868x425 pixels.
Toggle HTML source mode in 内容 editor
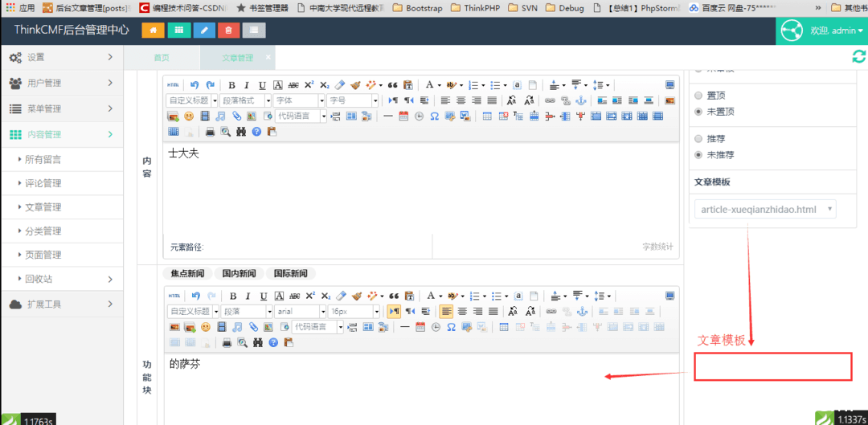click(x=174, y=85)
